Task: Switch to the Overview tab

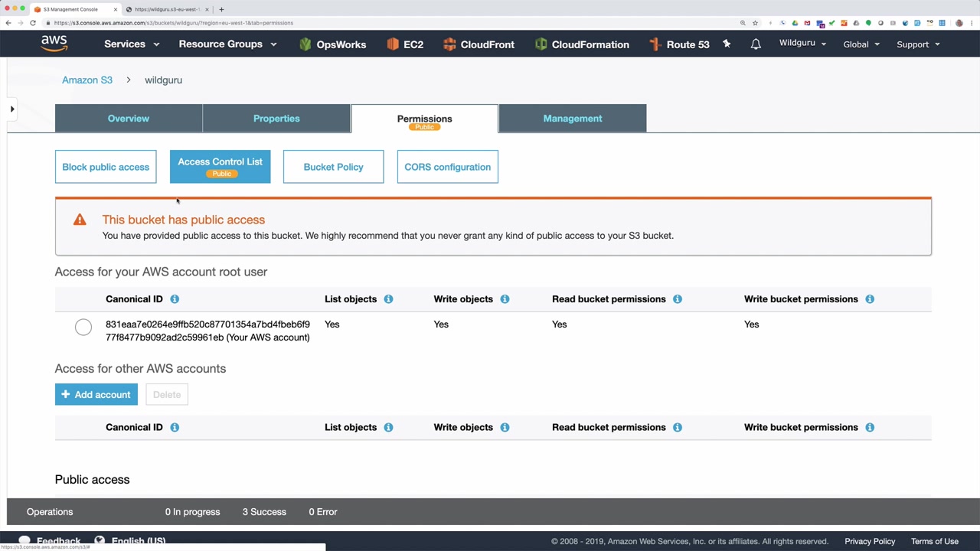Action: coord(129,119)
